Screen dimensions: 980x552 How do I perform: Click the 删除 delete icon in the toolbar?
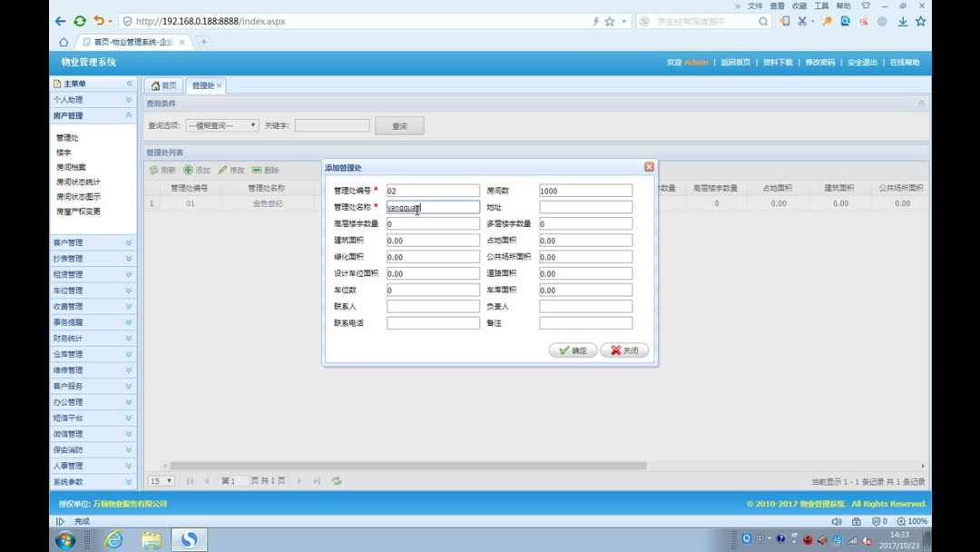point(257,170)
